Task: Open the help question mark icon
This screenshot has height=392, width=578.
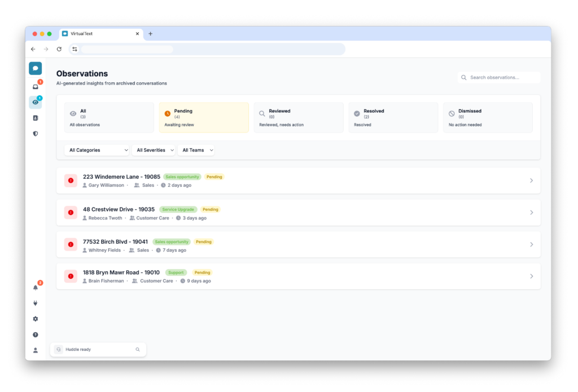Action: click(x=35, y=334)
